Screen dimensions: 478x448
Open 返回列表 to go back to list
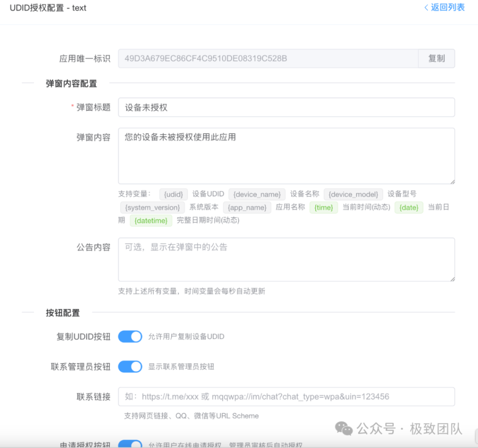pos(444,7)
